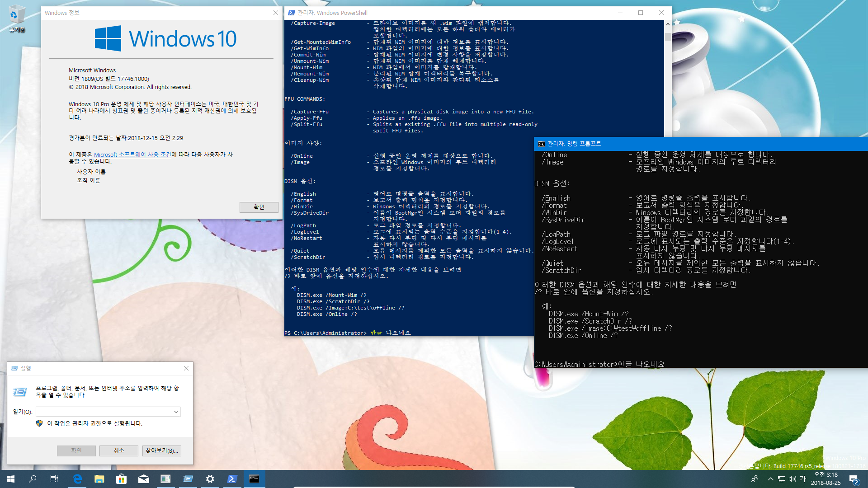This screenshot has width=868, height=488.
Task: Click the Windows 10 logo in about dialog
Action: coord(165,38)
